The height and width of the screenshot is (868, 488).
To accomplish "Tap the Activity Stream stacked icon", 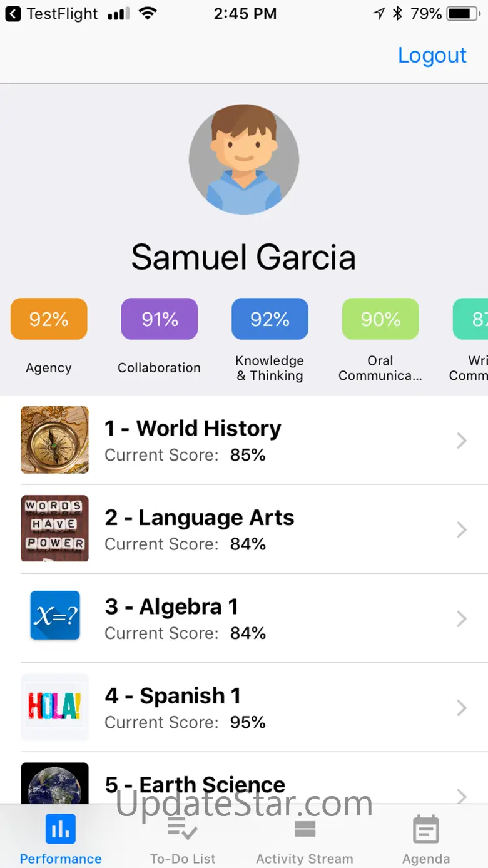I will click(x=305, y=830).
